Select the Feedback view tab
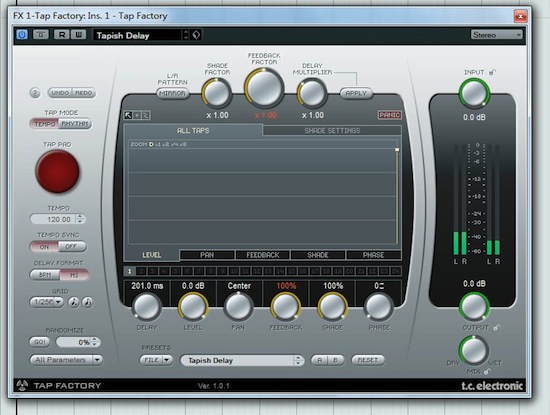This screenshot has width=550, height=415. [263, 255]
